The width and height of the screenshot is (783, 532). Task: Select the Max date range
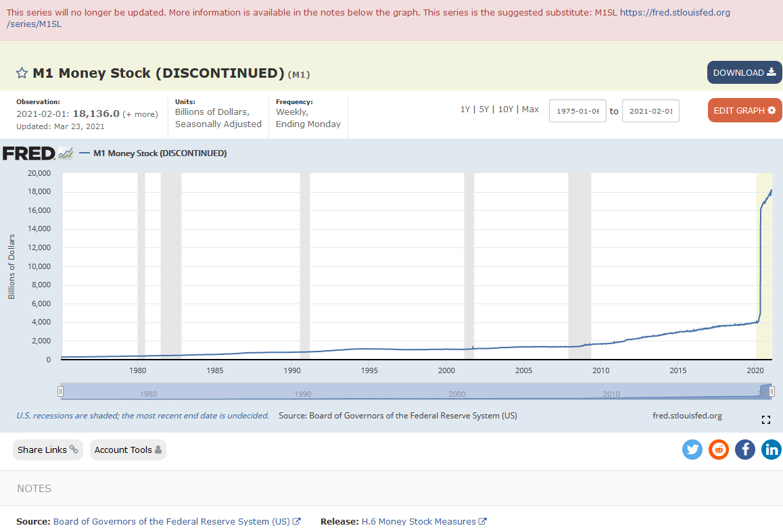tap(530, 110)
